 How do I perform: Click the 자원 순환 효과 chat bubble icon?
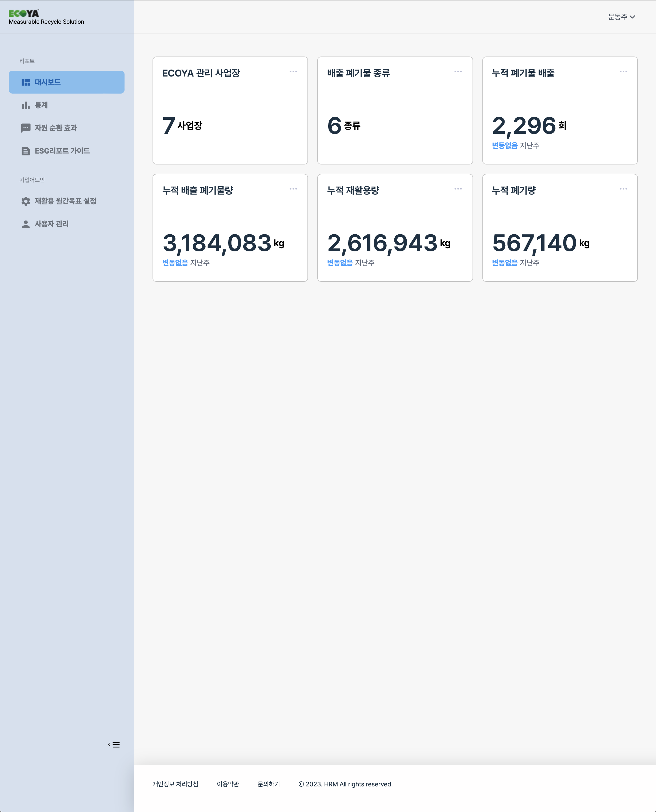pos(26,128)
